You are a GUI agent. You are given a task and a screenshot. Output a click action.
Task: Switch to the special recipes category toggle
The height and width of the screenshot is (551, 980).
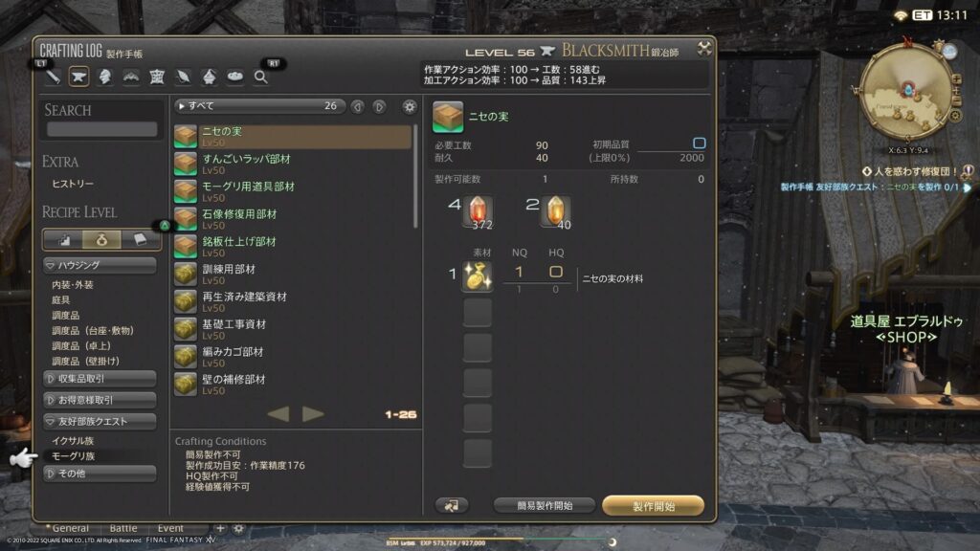[101, 239]
